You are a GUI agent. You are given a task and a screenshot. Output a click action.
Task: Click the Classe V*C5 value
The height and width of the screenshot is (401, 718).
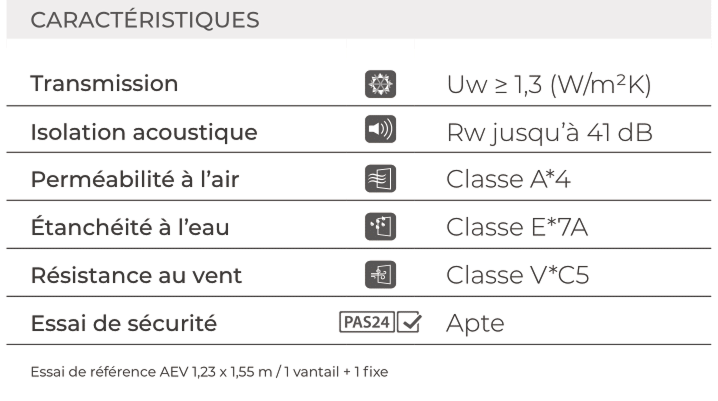pyautogui.click(x=517, y=275)
